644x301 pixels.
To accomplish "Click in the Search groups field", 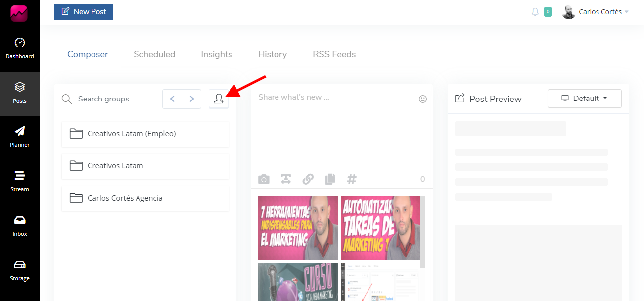I will point(116,99).
